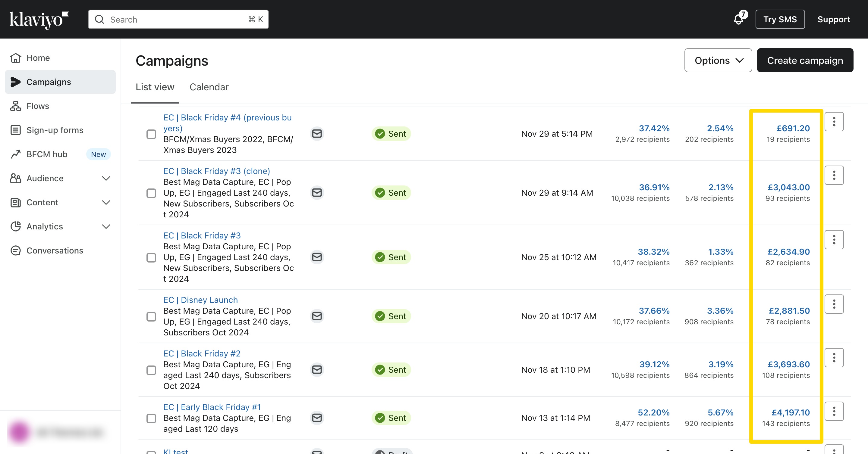Click the Try SMS button
Image resolution: width=868 pixels, height=454 pixels.
point(780,19)
